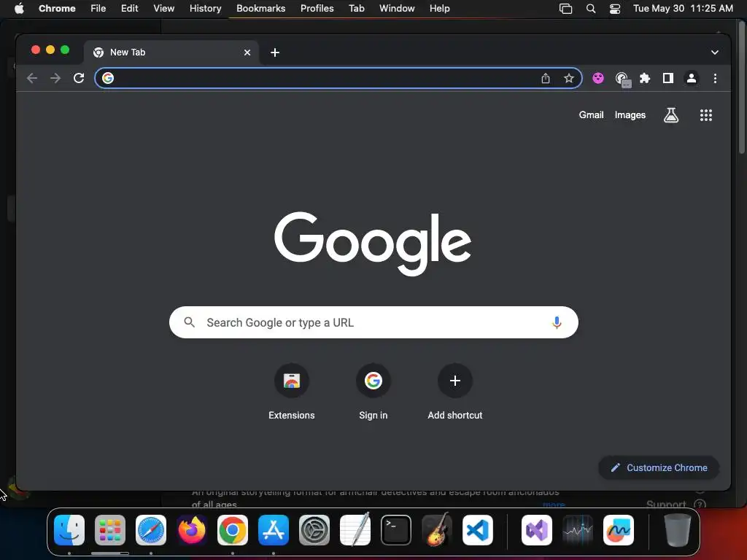Expand the tab search chevron
Screen dimensions: 747x560
click(x=715, y=52)
